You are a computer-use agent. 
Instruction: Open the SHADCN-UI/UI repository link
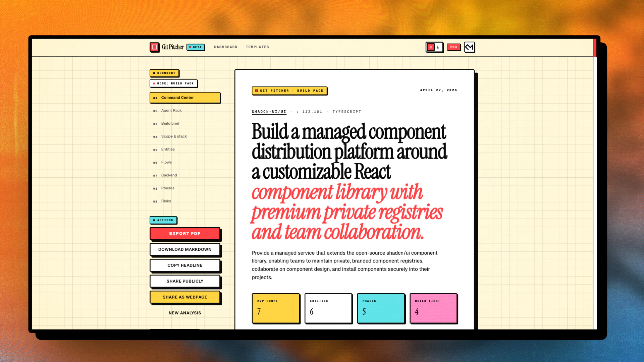(269, 112)
